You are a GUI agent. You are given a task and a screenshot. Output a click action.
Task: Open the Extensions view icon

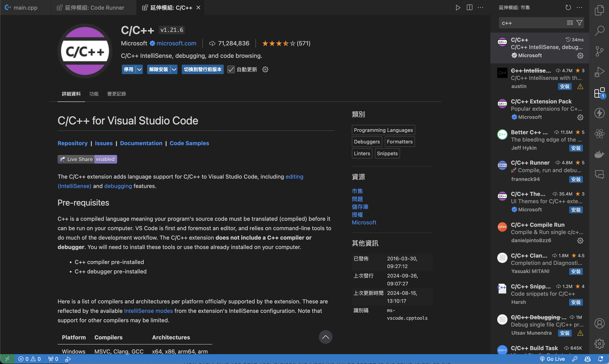point(599,93)
